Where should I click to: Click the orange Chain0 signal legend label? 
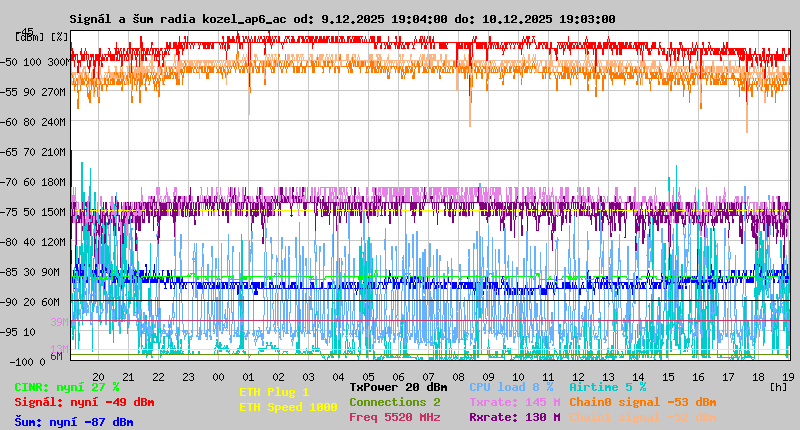point(642,402)
